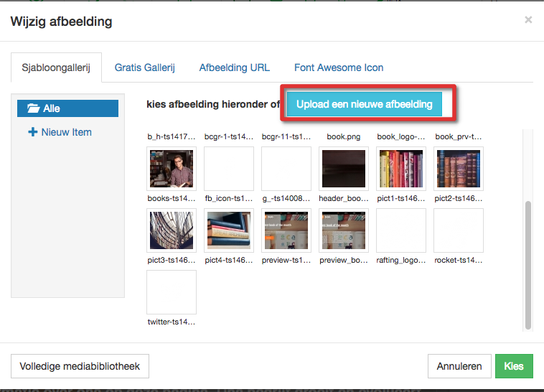544x392 pixels.
Task: Select the books-ts14 thumbnail of man reading
Action: pyautogui.click(x=171, y=169)
